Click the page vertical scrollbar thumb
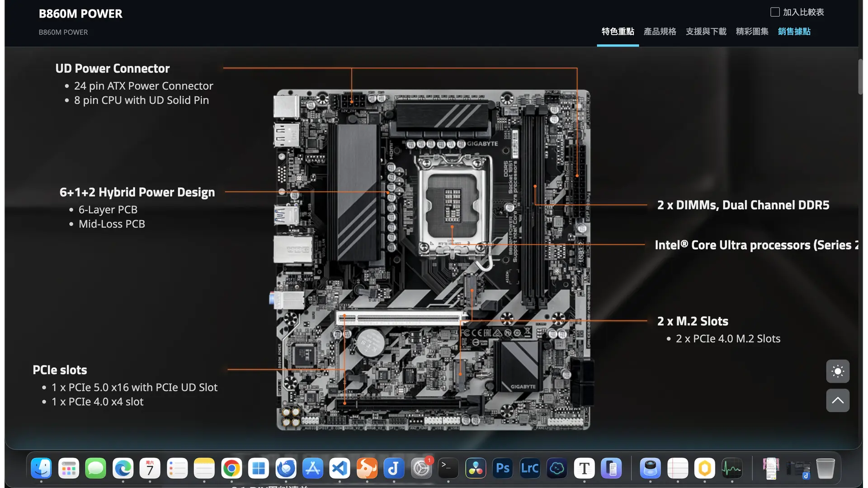Viewport: 868px width, 488px height. coord(861,77)
